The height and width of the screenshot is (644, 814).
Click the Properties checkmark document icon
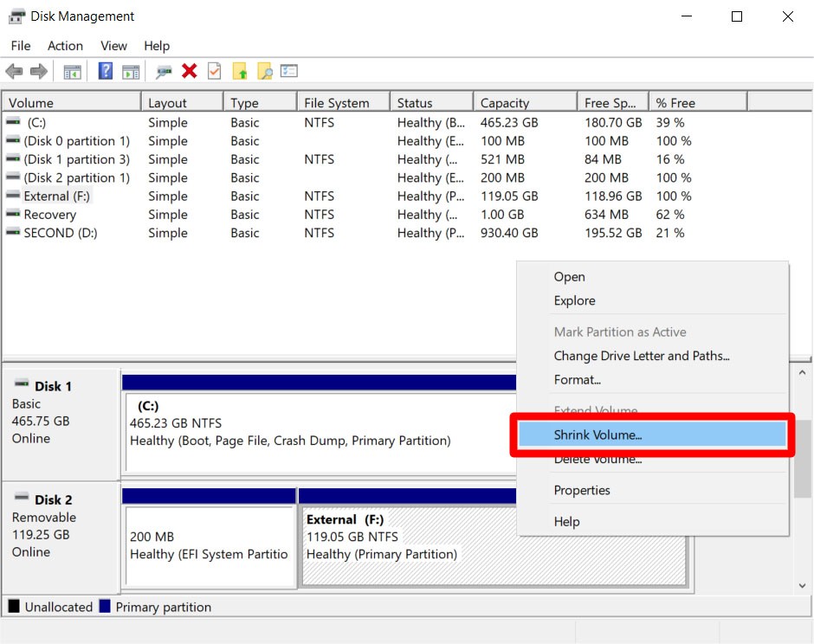(213, 70)
